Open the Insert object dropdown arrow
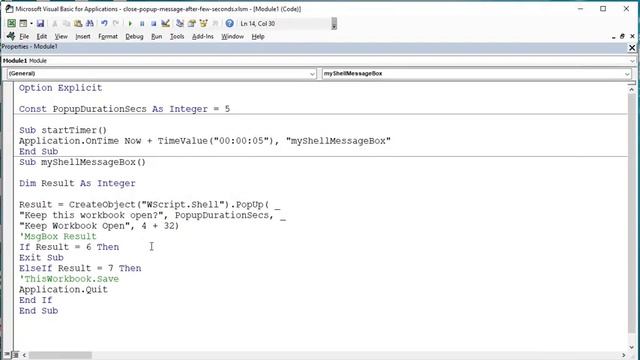This screenshot has width=640, height=360. coord(31,24)
